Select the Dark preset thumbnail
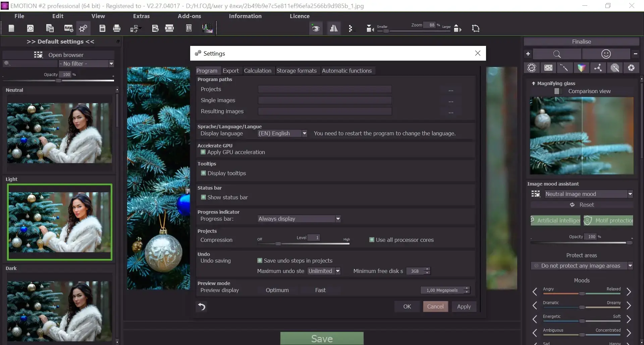Viewport: 644px width, 345px height. click(60, 311)
